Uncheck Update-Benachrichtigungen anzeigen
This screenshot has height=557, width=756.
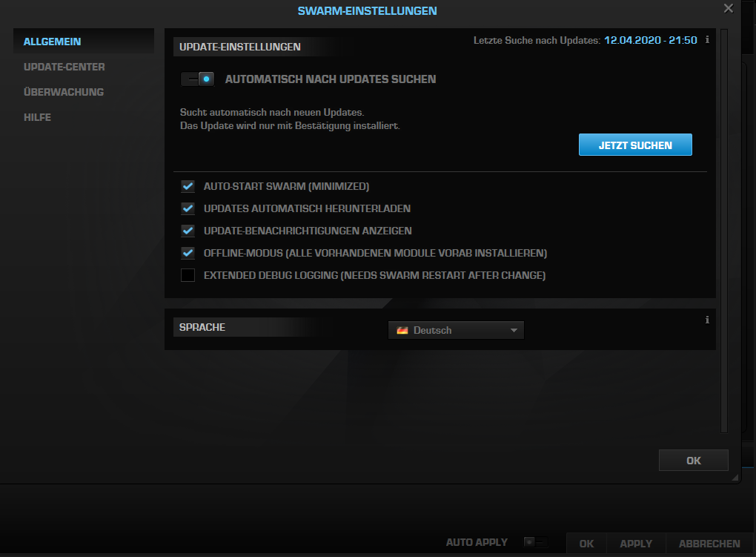click(x=188, y=231)
